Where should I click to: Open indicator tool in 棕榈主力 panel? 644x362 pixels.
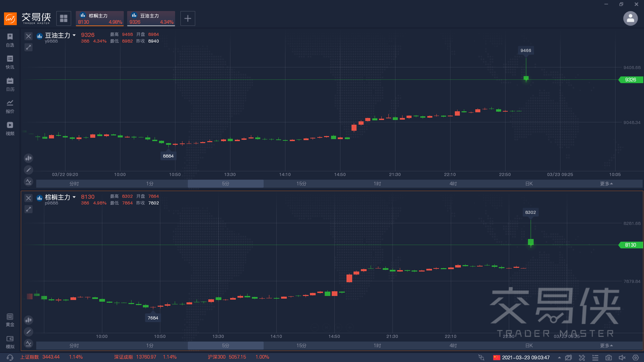pos(29,343)
